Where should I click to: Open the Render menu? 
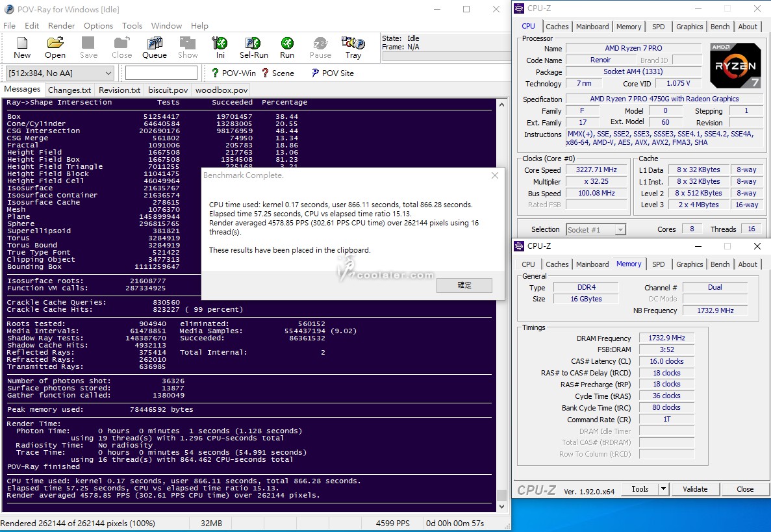point(62,25)
